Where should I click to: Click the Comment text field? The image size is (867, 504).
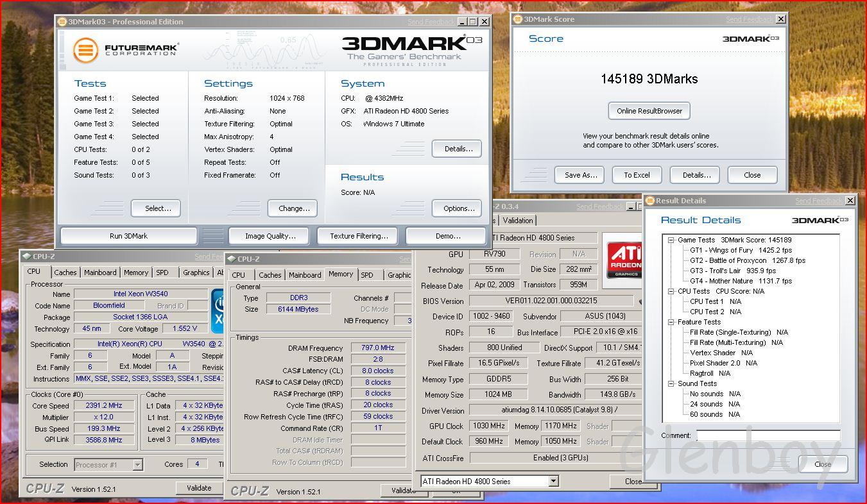click(x=768, y=436)
